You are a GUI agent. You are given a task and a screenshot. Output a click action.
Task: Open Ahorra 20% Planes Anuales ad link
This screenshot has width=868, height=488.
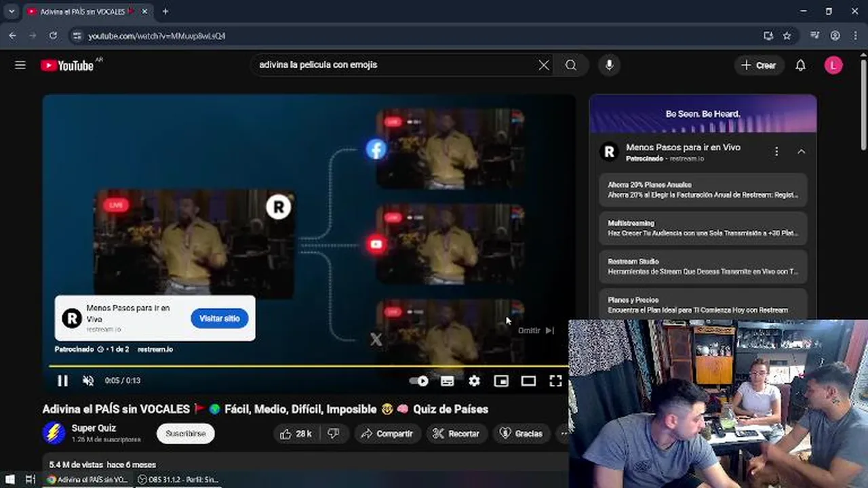pos(703,190)
